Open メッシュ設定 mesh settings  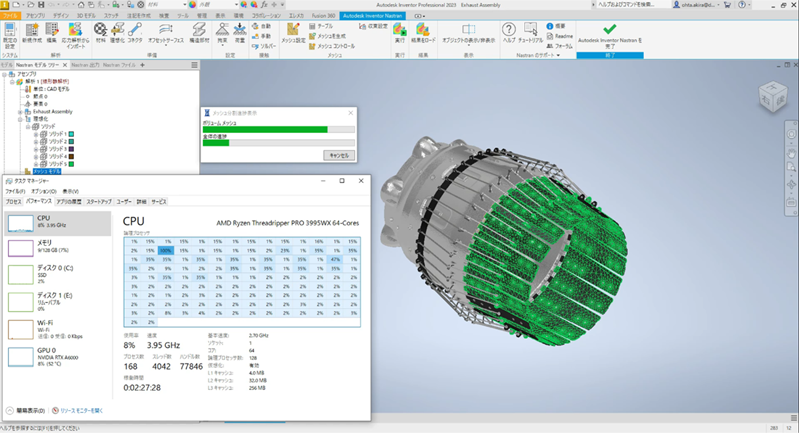[x=294, y=34]
